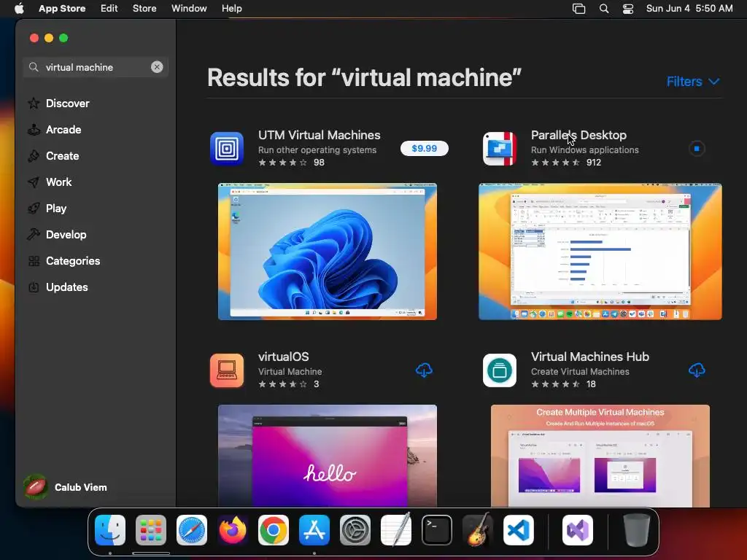Open Launchpad from the Dock
The height and width of the screenshot is (560, 747).
(151, 530)
